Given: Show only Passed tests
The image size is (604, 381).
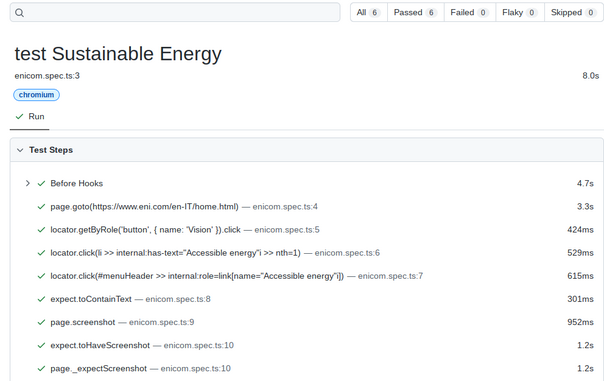Looking at the screenshot, I should (x=415, y=13).
